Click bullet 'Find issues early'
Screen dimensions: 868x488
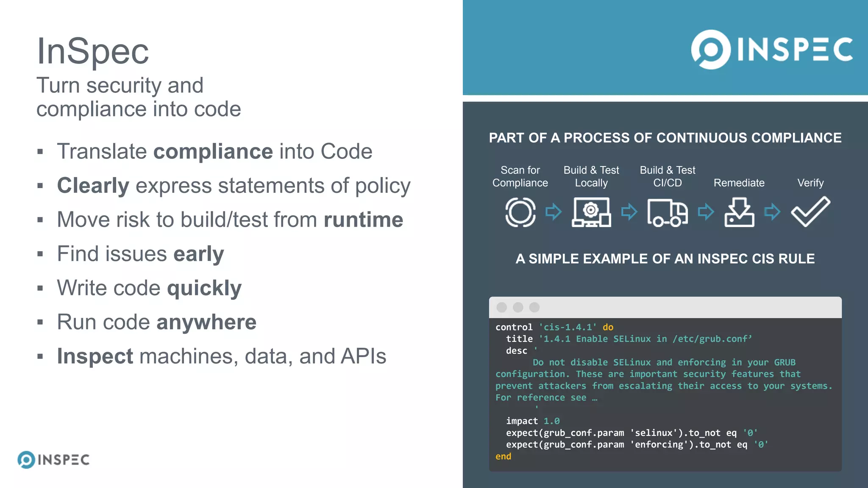[140, 254]
